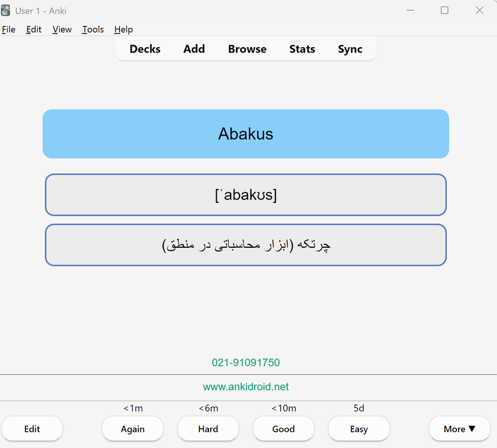The width and height of the screenshot is (497, 448).
Task: Rate the card Hard
Action: (208, 429)
